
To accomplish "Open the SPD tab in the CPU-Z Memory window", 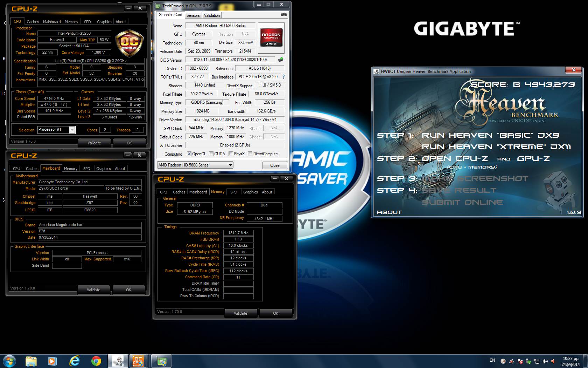I will point(233,192).
